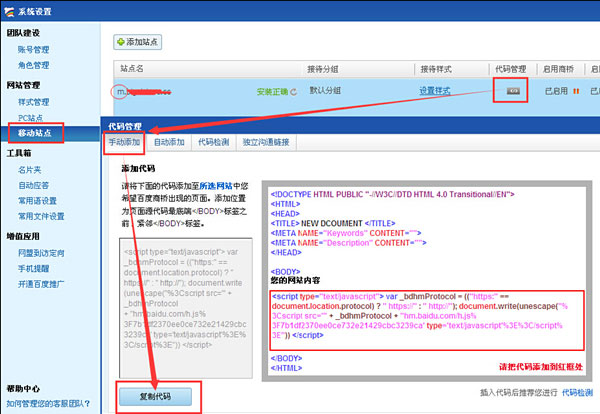The width and height of the screenshot is (600, 414).
Task: Click the 您的网站内容 text in the sample
Action: (295, 280)
